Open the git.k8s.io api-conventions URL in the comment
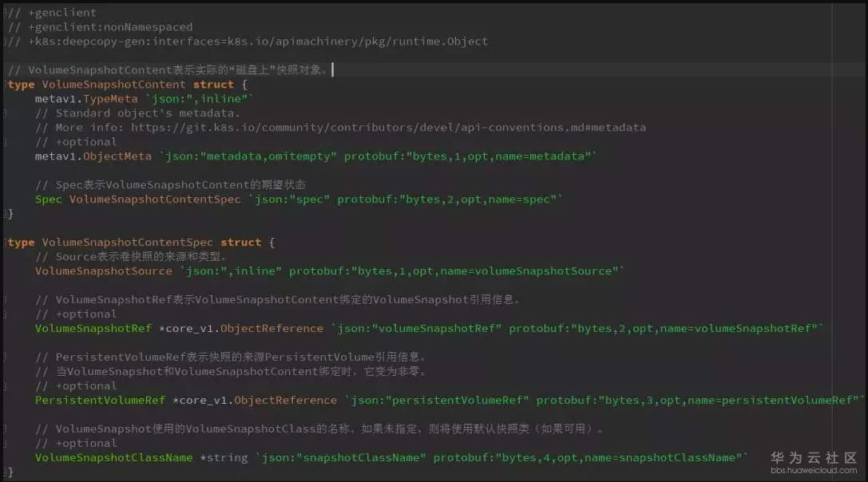 pos(389,127)
